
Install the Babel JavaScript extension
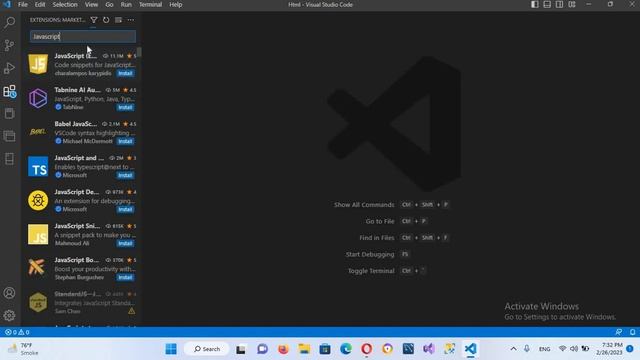[125, 141]
